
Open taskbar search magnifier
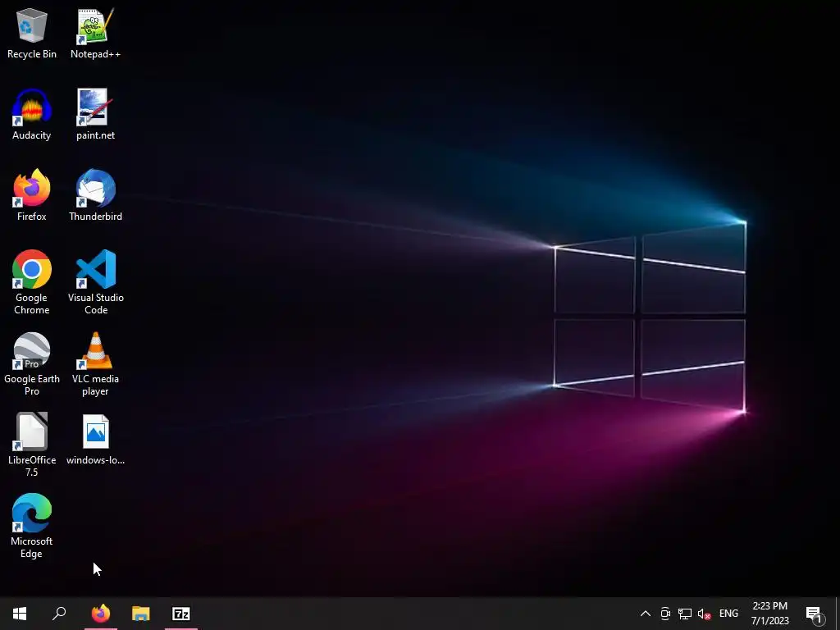pyautogui.click(x=59, y=614)
